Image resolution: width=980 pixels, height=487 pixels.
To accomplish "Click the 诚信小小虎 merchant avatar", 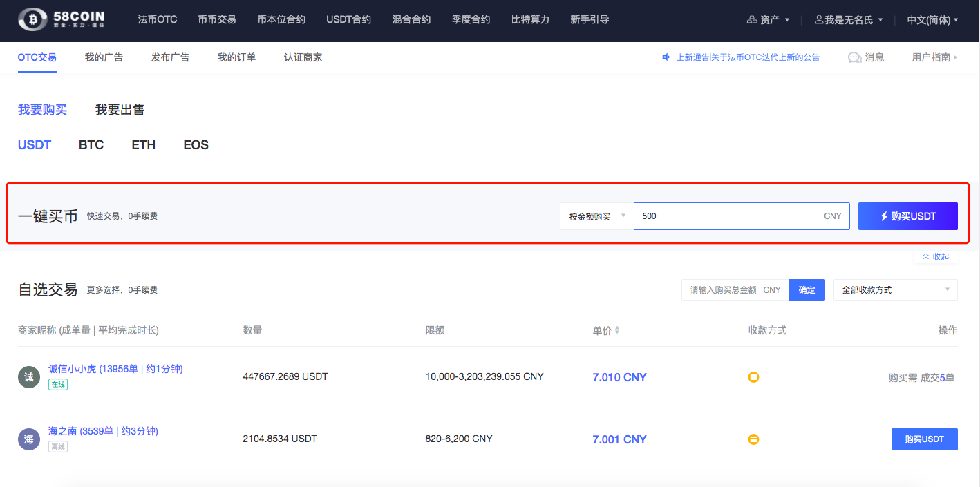I will point(28,377).
